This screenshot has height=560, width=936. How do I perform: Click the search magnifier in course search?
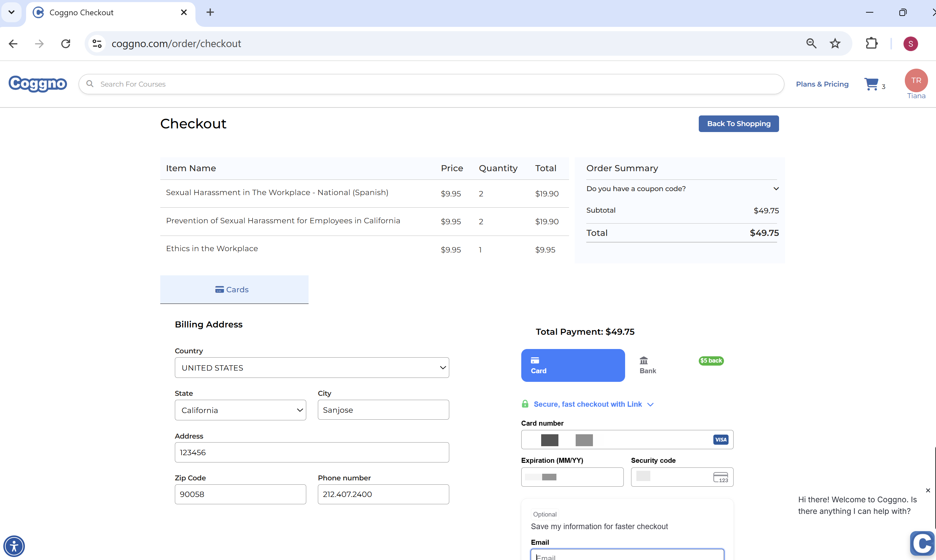coord(90,84)
